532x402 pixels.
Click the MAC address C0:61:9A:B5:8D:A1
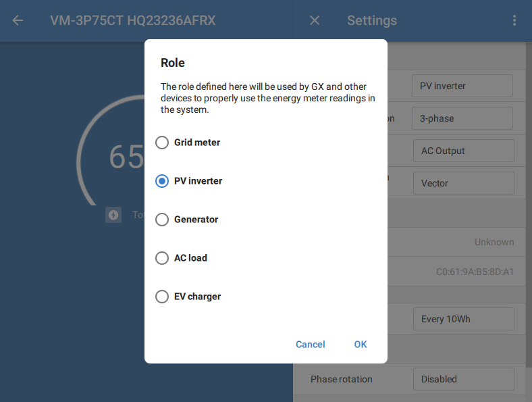tap(475, 272)
